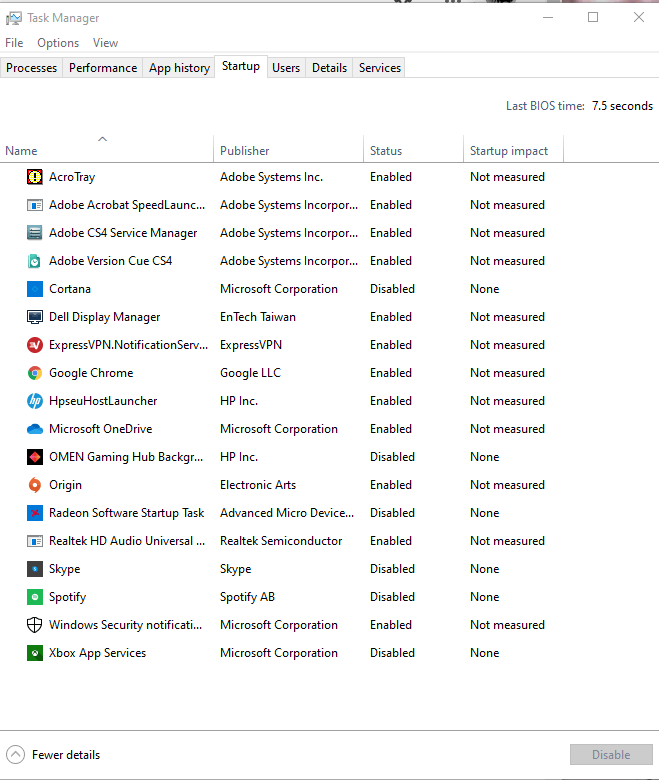Viewport: 659px width, 780px height.
Task: Click the Dell Display Manager monitor icon
Action: click(x=34, y=317)
